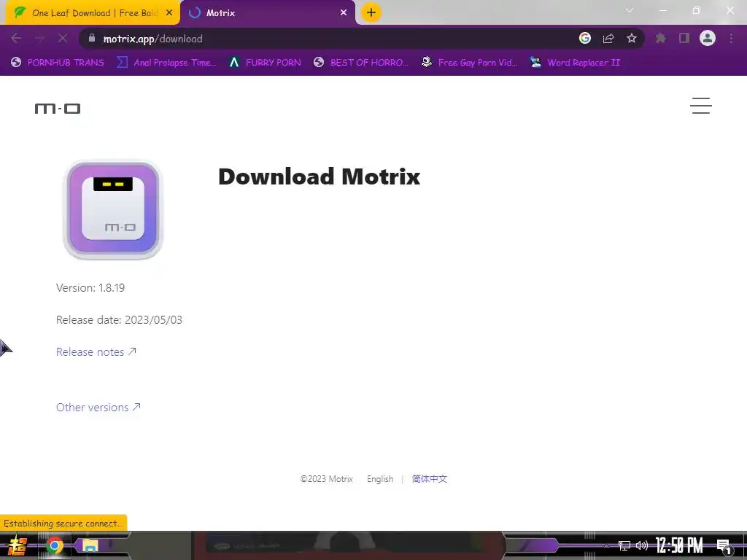Click the Google icon in address bar
Image resolution: width=747 pixels, height=560 pixels.
(585, 38)
